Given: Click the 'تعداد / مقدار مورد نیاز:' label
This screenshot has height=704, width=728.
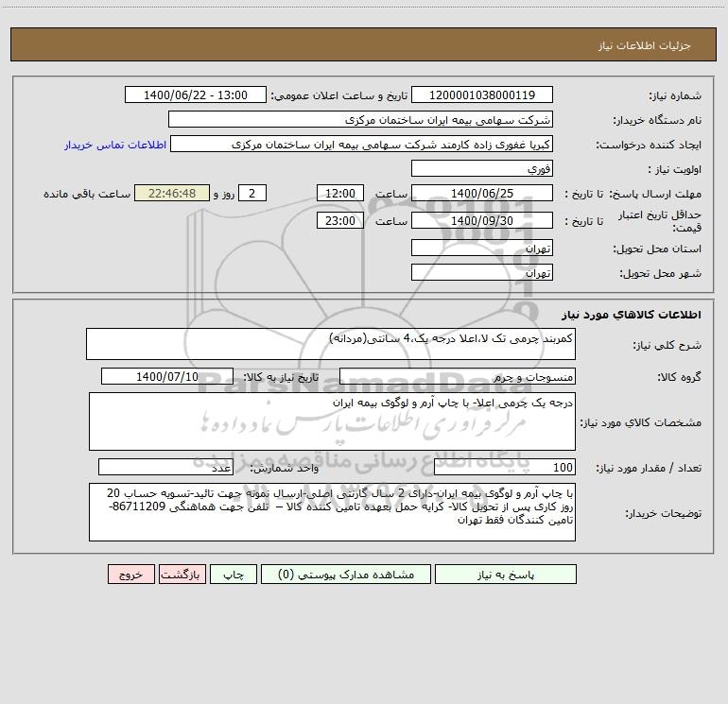Looking at the screenshot, I should (649, 468).
